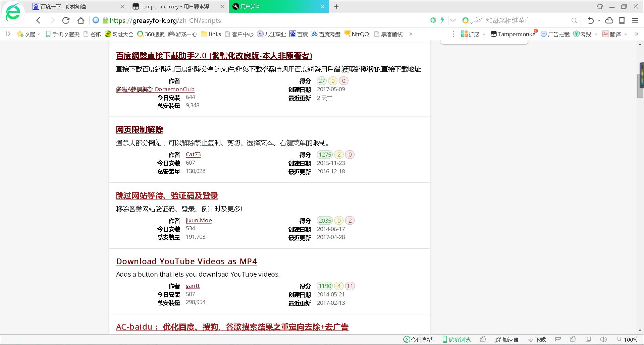The image size is (644, 345).
Task: Switch to the Tampermonkey 用户脚本源 tab
Action: [174, 6]
